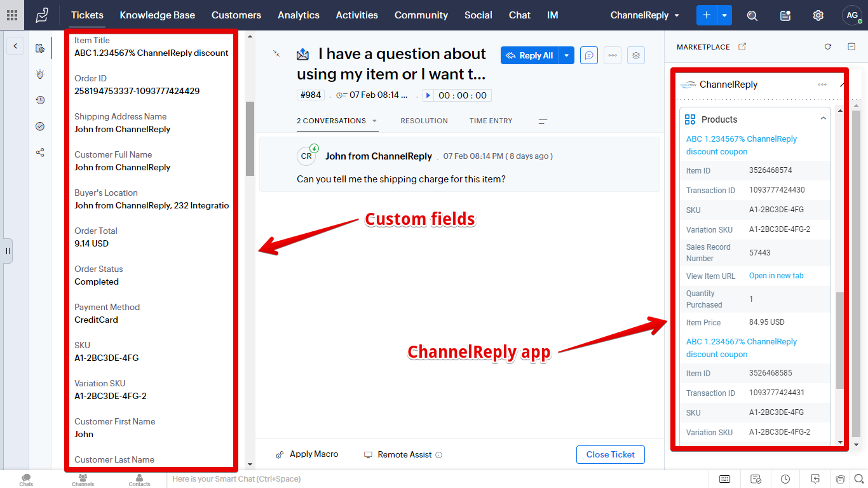The height and width of the screenshot is (488, 868).
Task: Open the share sidebar icon
Action: coord(40,152)
